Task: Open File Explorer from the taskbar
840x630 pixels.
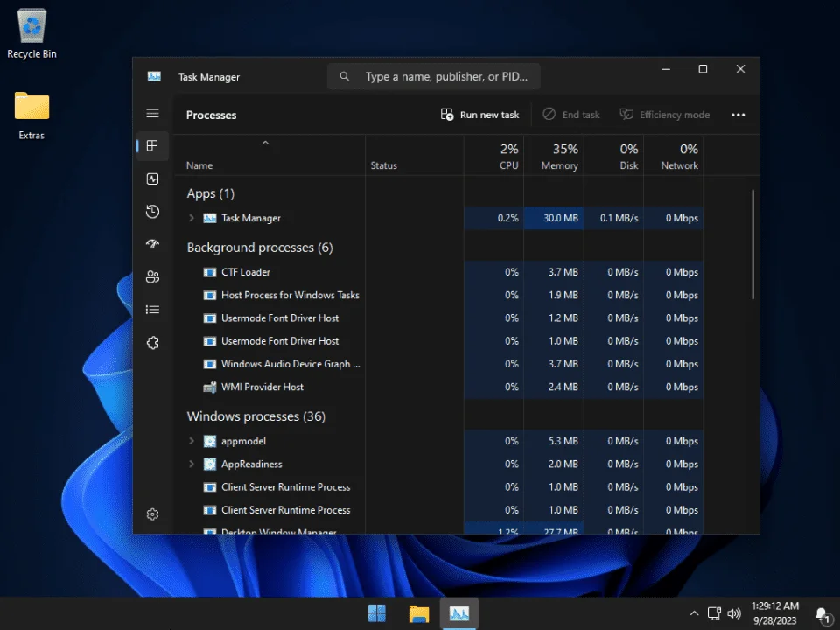Action: click(x=419, y=613)
